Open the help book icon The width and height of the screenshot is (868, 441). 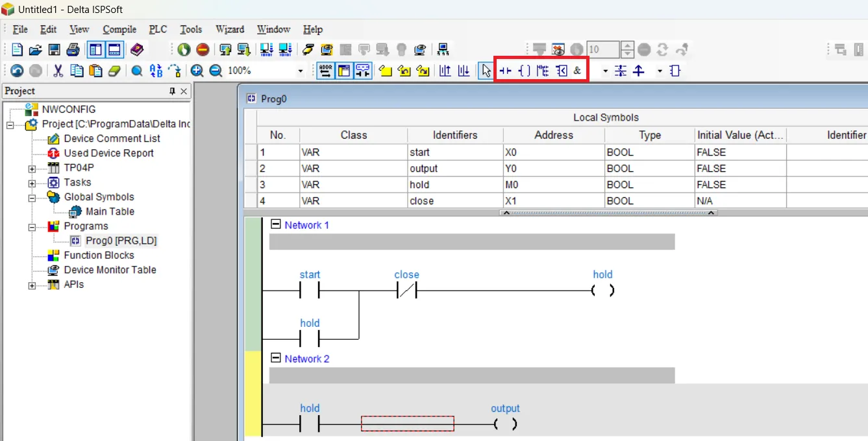click(136, 49)
